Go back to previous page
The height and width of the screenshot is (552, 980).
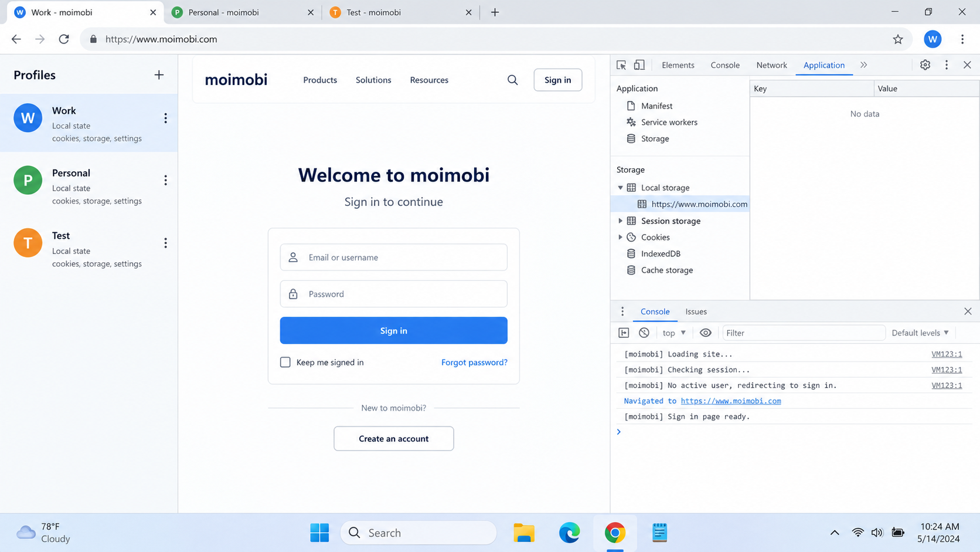point(16,39)
